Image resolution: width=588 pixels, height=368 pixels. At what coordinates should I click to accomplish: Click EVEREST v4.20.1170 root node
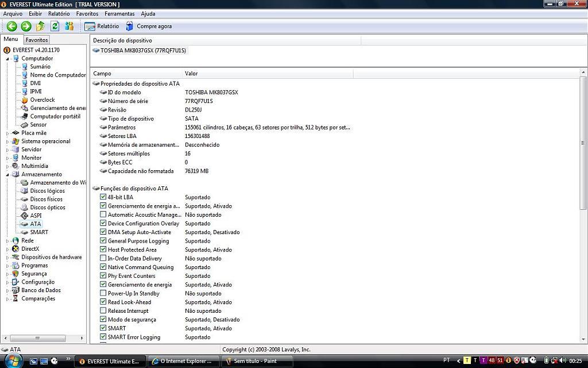click(36, 50)
